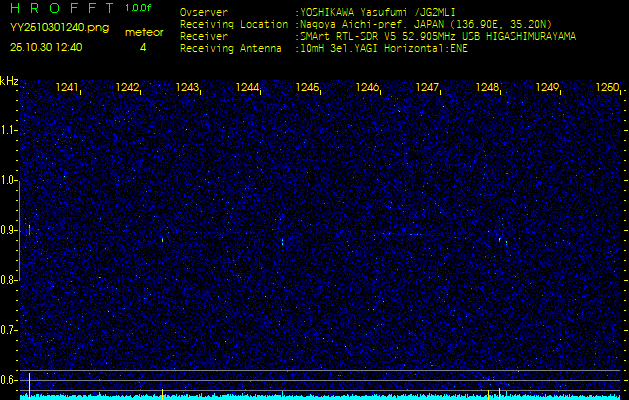This screenshot has width=629, height=400.
Task: Select the 1243 time tick label
Action: pyautogui.click(x=187, y=88)
